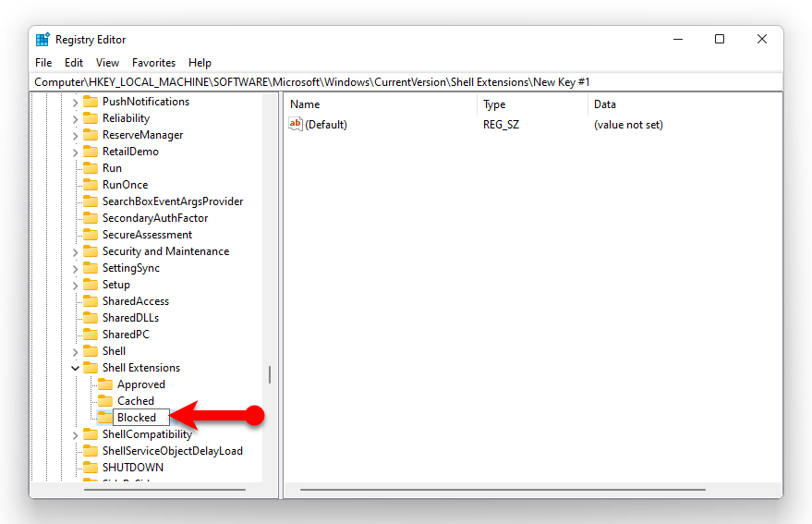Click the SharedAccess folder icon
The image size is (812, 524).
click(x=91, y=300)
